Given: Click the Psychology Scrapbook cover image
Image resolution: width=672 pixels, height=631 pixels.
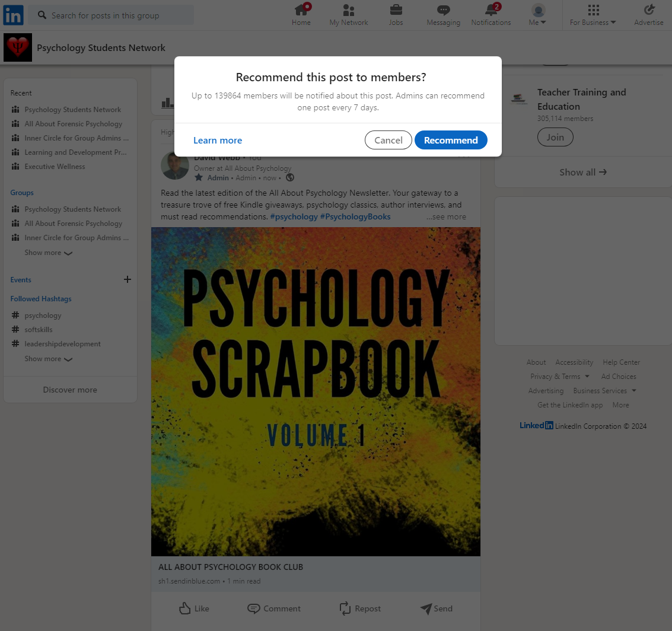Looking at the screenshot, I should pyautogui.click(x=316, y=391).
